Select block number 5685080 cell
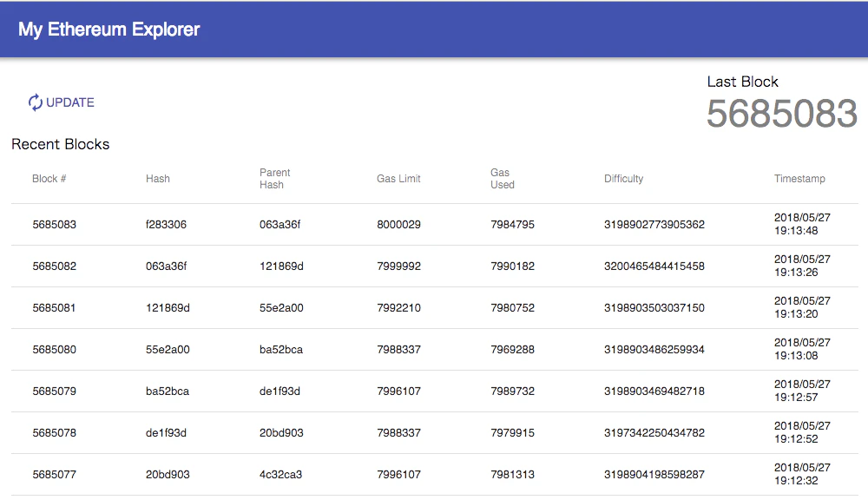 pyautogui.click(x=54, y=349)
